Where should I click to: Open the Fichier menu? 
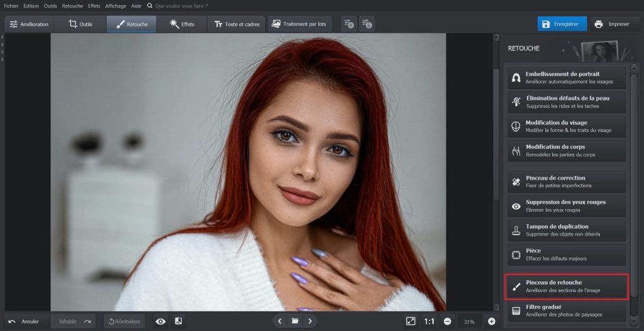tap(11, 6)
